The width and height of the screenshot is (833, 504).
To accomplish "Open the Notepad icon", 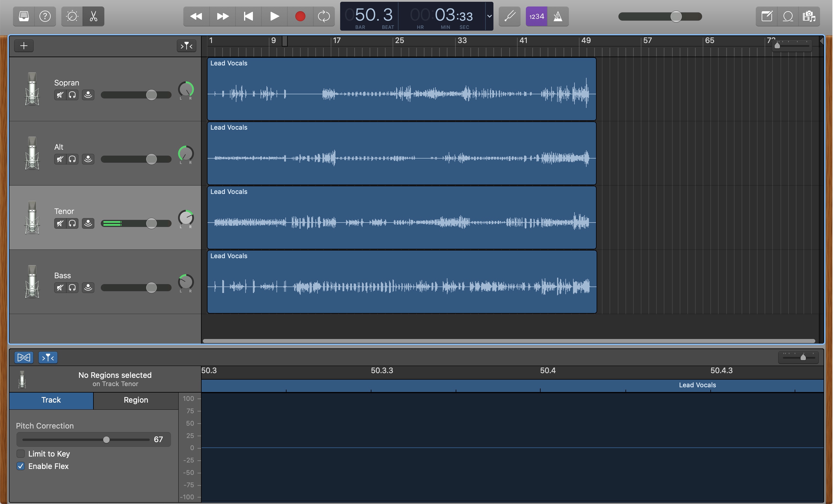I will click(766, 16).
